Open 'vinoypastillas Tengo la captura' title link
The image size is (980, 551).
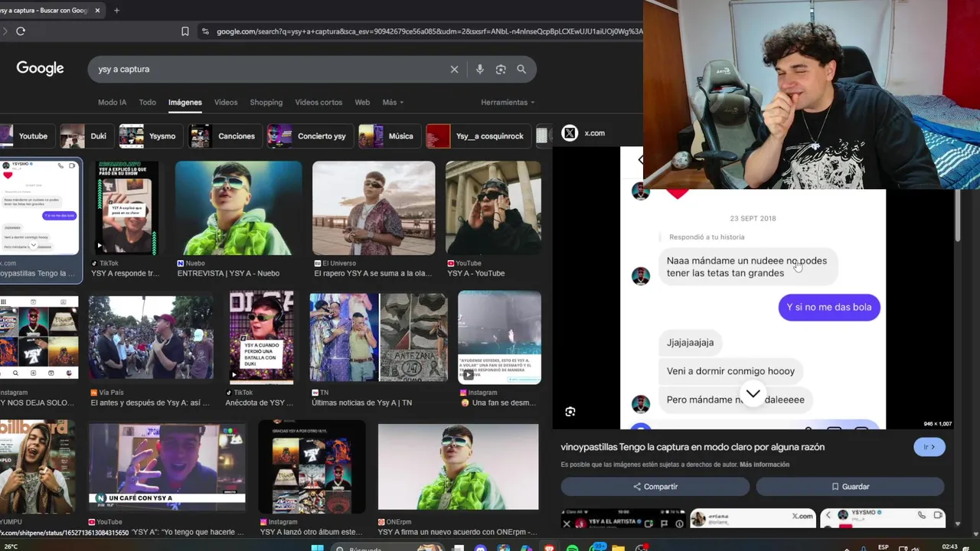(x=692, y=447)
